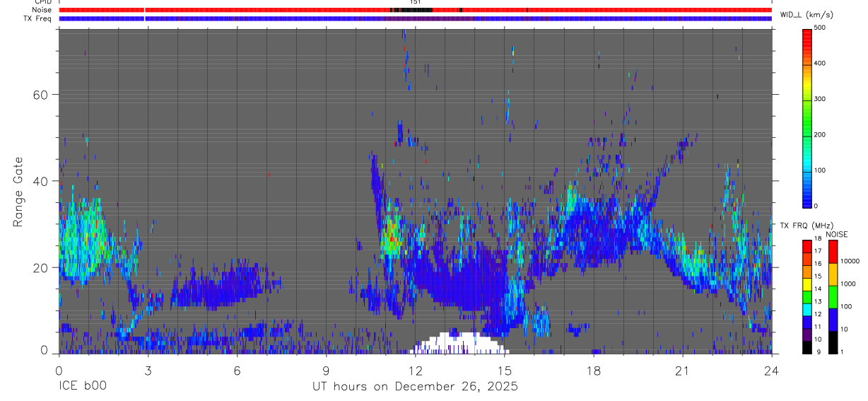
Task: Pick the black 9–10 MHz TX FRQ swatch
Action: (x=807, y=346)
